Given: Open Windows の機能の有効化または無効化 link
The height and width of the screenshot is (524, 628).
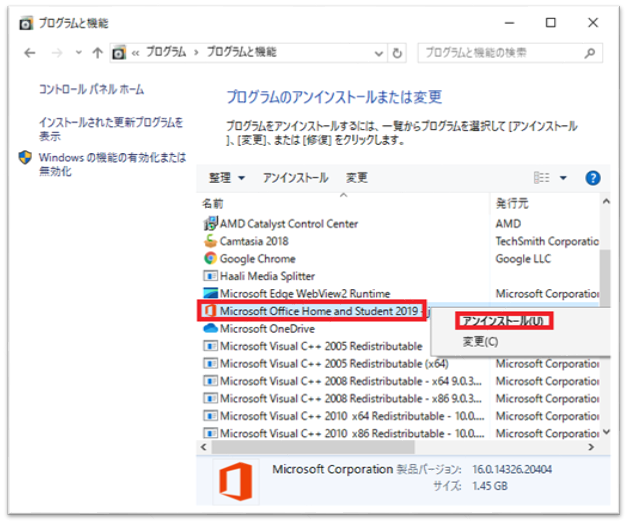Looking at the screenshot, I should point(112,164).
